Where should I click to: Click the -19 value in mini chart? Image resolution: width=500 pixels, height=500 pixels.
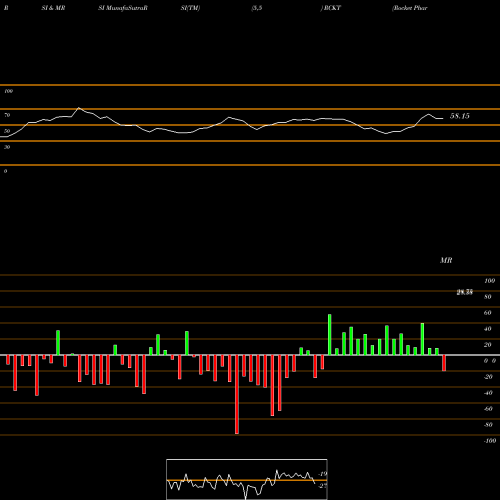323,474
